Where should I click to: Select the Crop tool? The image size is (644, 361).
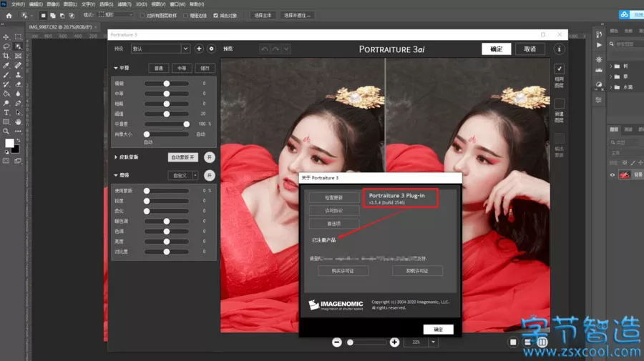6,56
